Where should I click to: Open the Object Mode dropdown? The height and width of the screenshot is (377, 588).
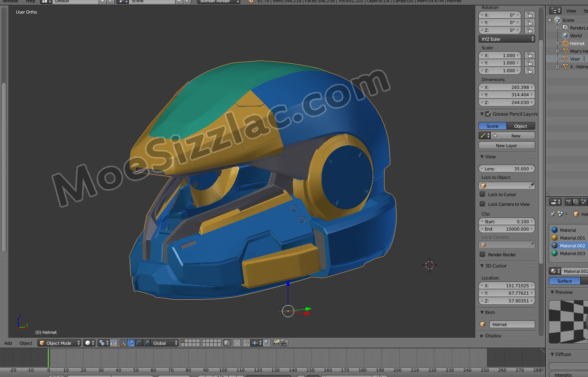pyautogui.click(x=59, y=343)
